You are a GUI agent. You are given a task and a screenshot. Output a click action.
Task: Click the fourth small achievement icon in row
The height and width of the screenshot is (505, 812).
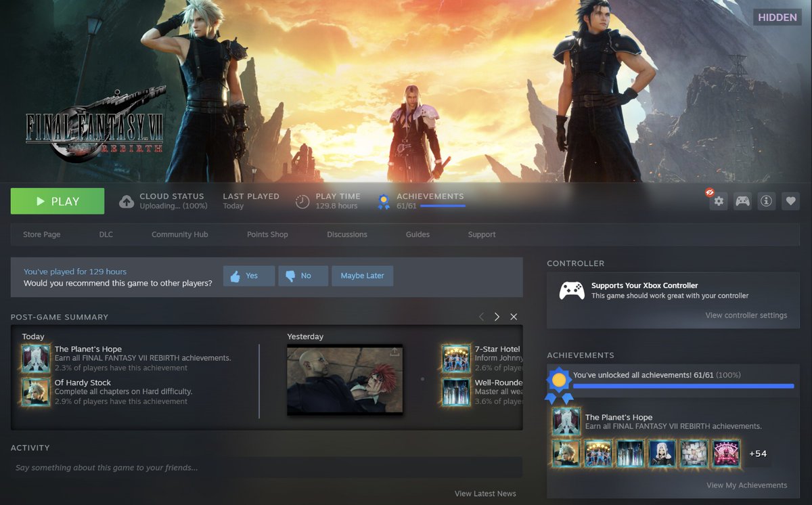click(x=662, y=454)
